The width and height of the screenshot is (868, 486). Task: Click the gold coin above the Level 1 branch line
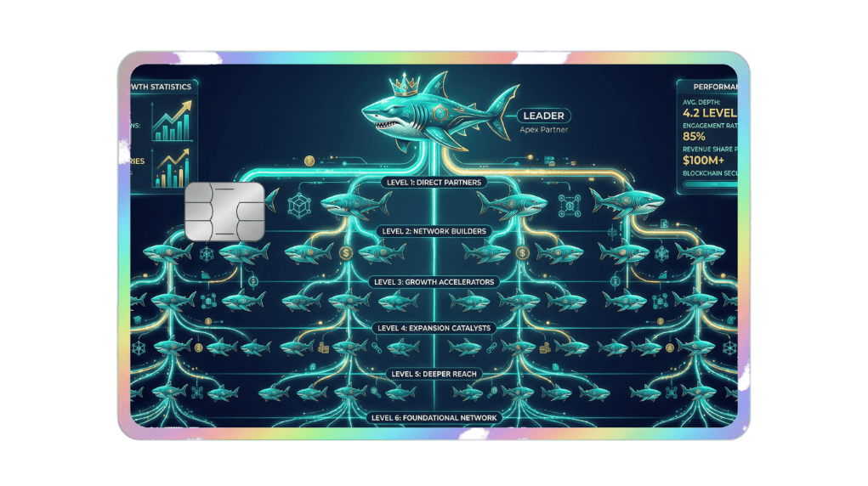[309, 161]
